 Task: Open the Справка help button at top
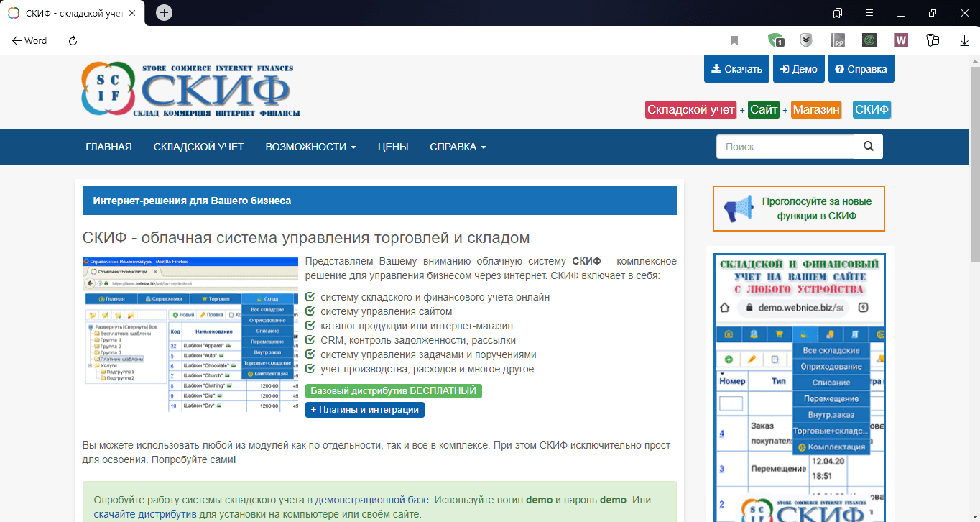coord(861,69)
